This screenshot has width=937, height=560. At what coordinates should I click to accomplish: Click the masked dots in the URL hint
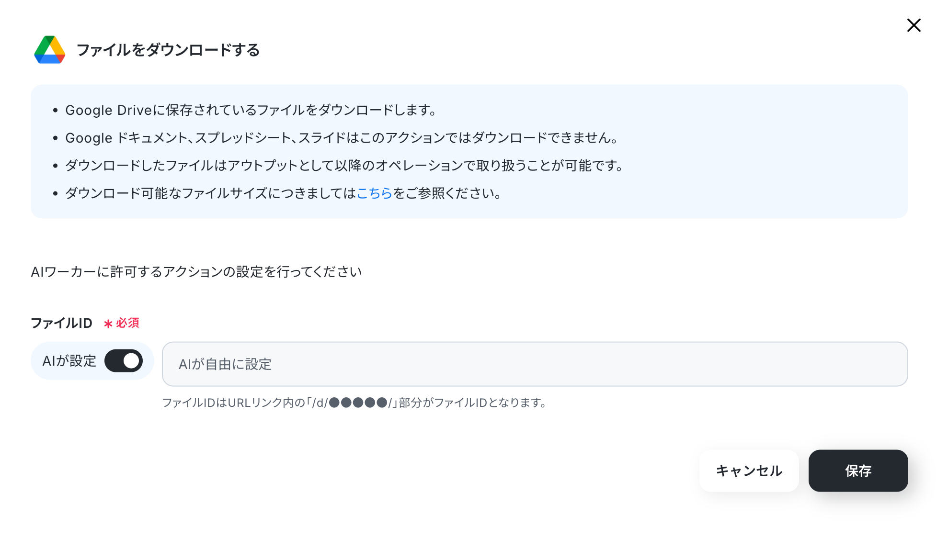pyautogui.click(x=358, y=403)
